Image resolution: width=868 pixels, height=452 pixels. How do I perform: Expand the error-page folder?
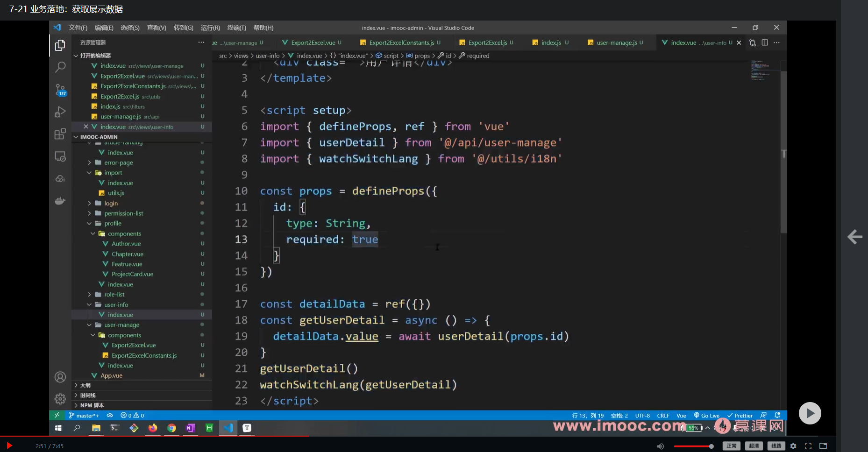[x=142, y=162]
